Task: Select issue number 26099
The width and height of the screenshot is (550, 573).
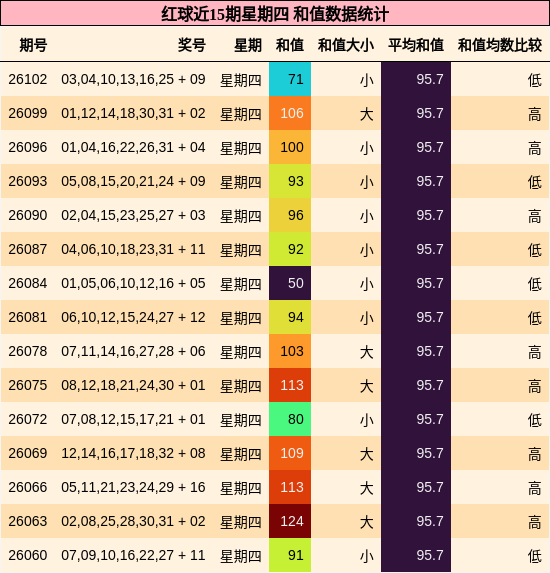Action: (x=28, y=113)
